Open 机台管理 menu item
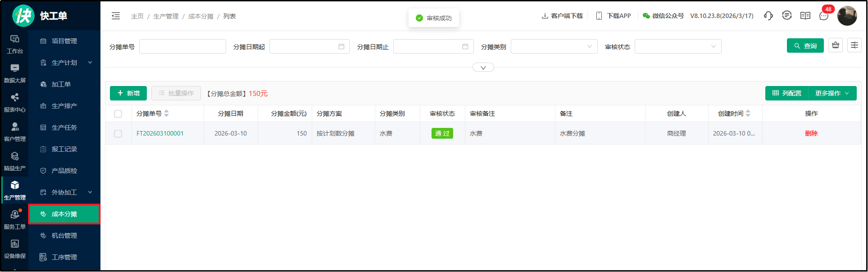The image size is (868, 272). coord(64,236)
